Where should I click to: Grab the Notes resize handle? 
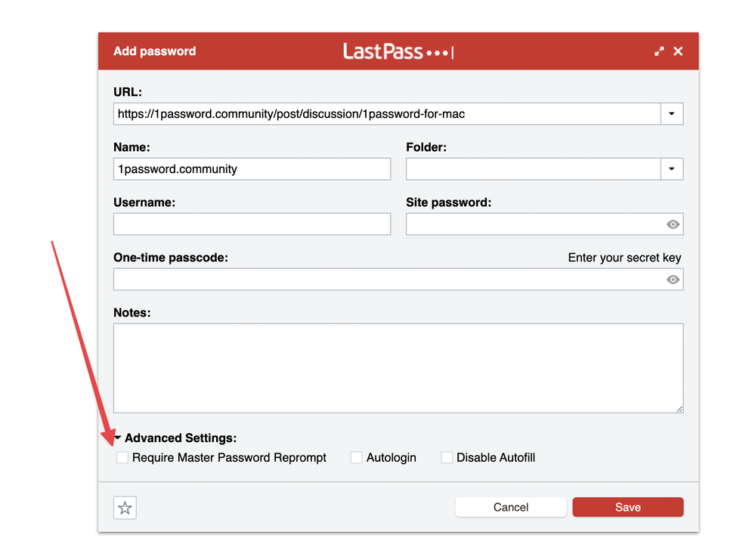(679, 408)
